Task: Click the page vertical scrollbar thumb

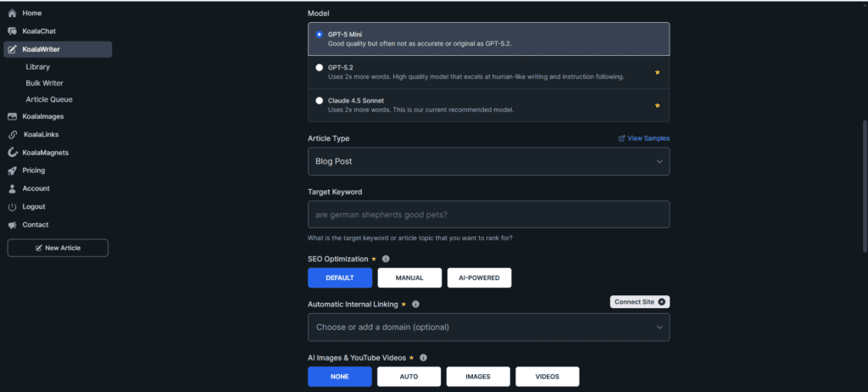Action: 865,186
